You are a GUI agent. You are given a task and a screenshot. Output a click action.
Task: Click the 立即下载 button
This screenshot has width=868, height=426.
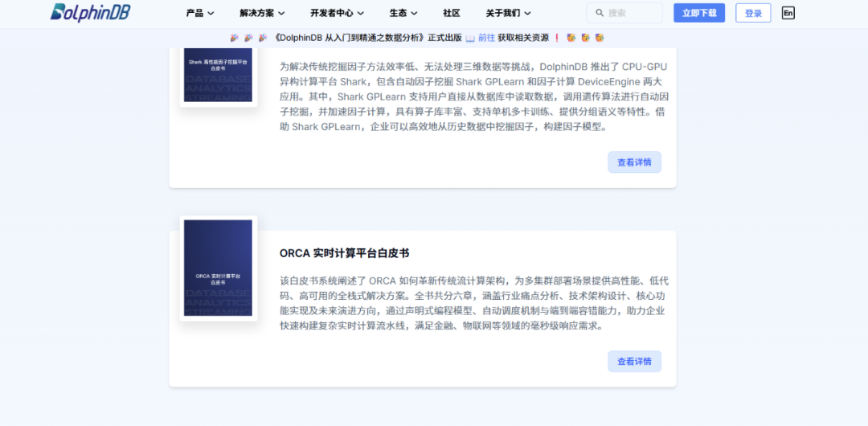[699, 13]
